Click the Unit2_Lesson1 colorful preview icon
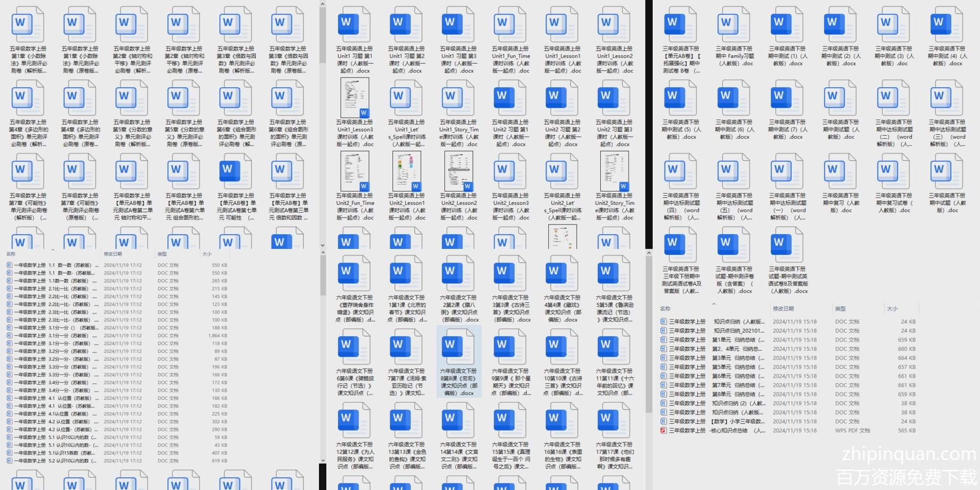Viewport: 980px width, 490px height. point(406,171)
